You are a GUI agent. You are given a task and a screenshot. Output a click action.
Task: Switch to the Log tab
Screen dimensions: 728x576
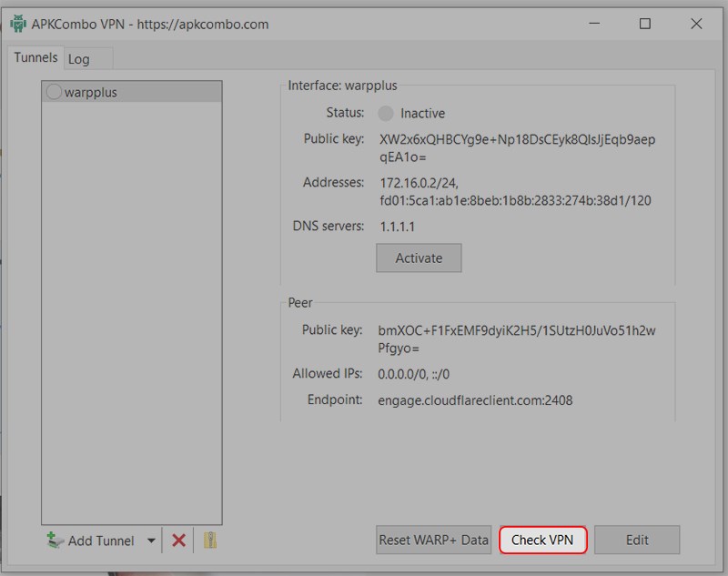(x=79, y=59)
